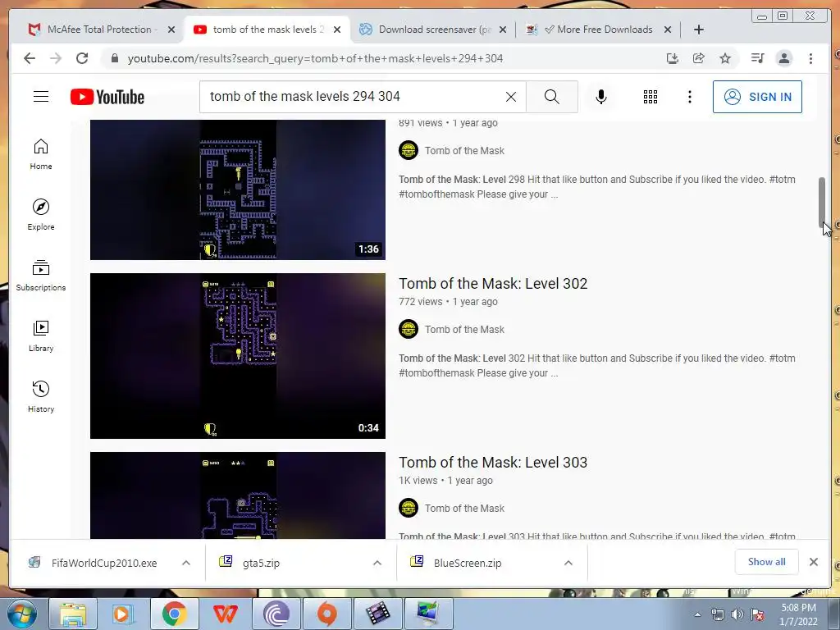Viewport: 840px width, 630px height.
Task: Close the downloads bar
Action: pos(814,562)
